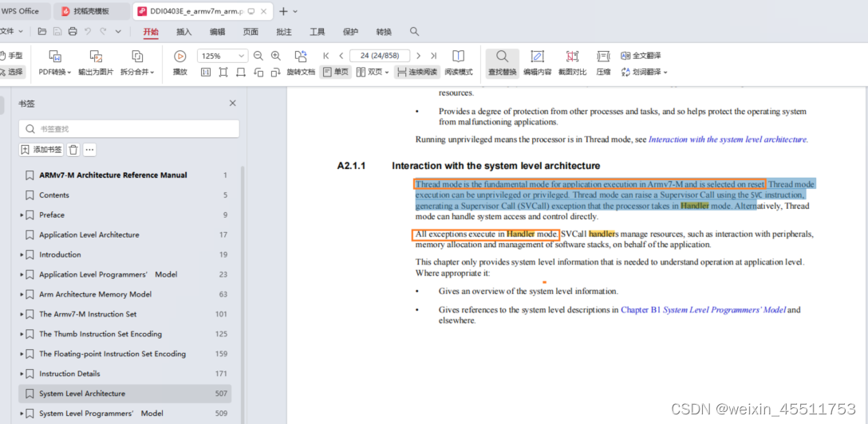Image resolution: width=868 pixels, height=424 pixels.
Task: Click the page number field 24 (24/858)
Action: pos(380,56)
